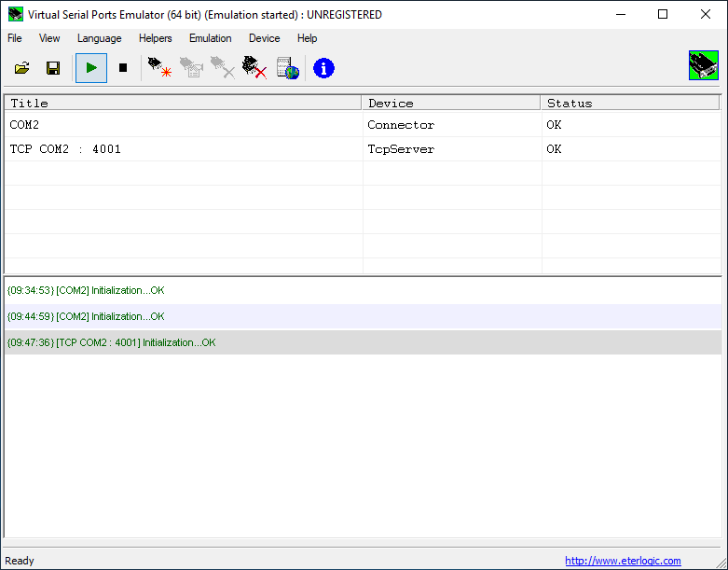This screenshot has height=570, width=728.
Task: Stop emulation with the black square button
Action: coord(123,68)
